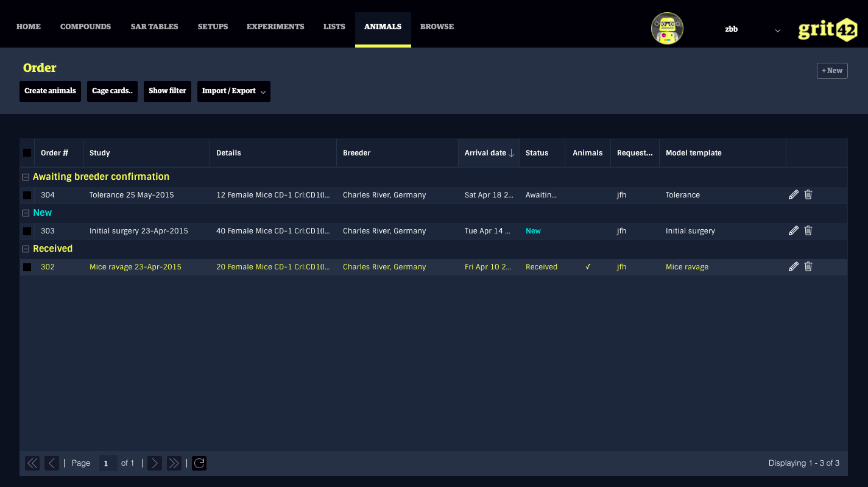Click the edit pencil icon for order 304

tap(793, 195)
